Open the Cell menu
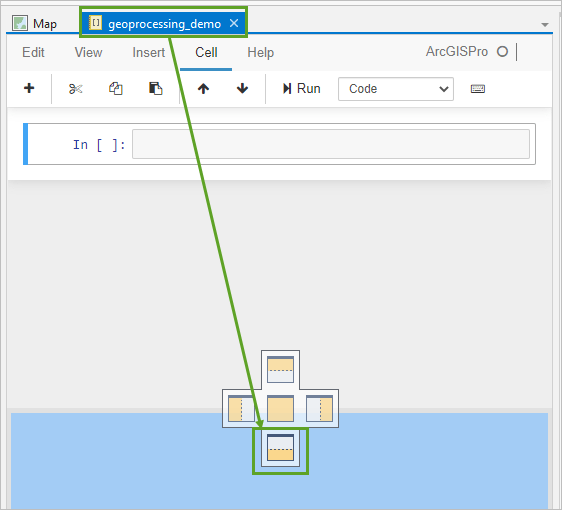The height and width of the screenshot is (510, 562). pyautogui.click(x=206, y=52)
